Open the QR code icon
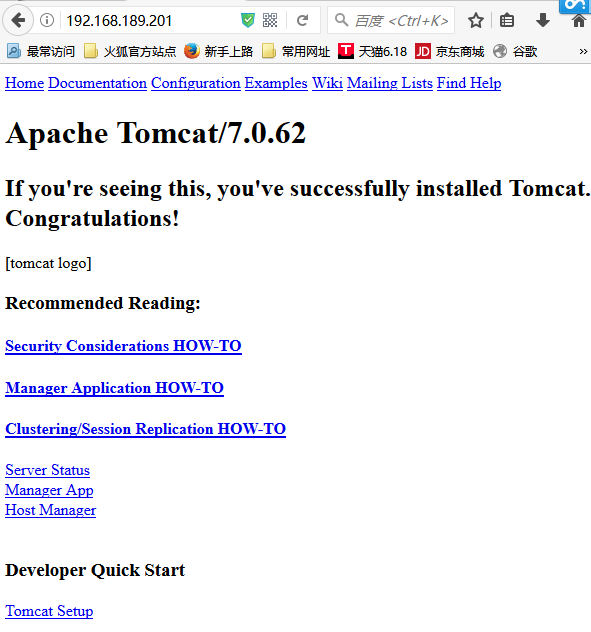Image resolution: width=591 pixels, height=632 pixels. [270, 20]
